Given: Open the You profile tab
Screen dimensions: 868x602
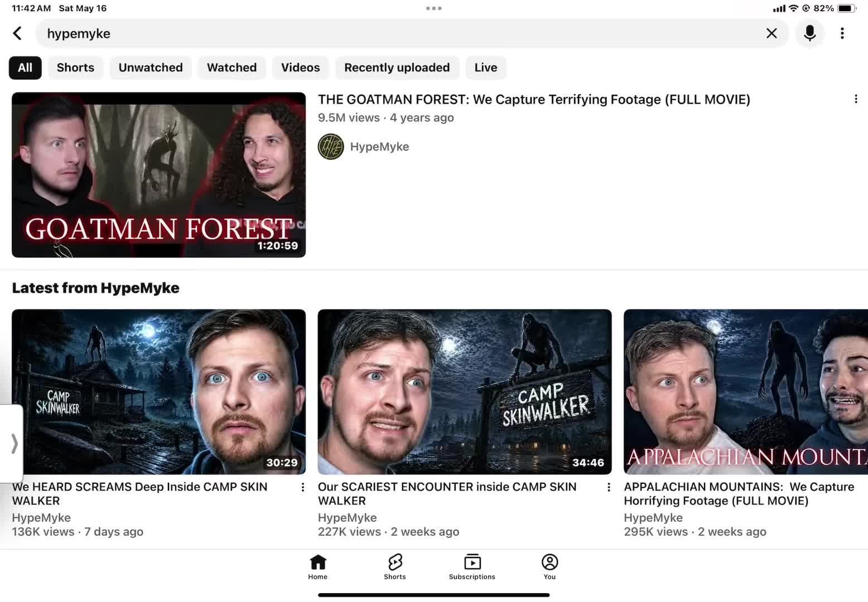Looking at the screenshot, I should pyautogui.click(x=549, y=567).
